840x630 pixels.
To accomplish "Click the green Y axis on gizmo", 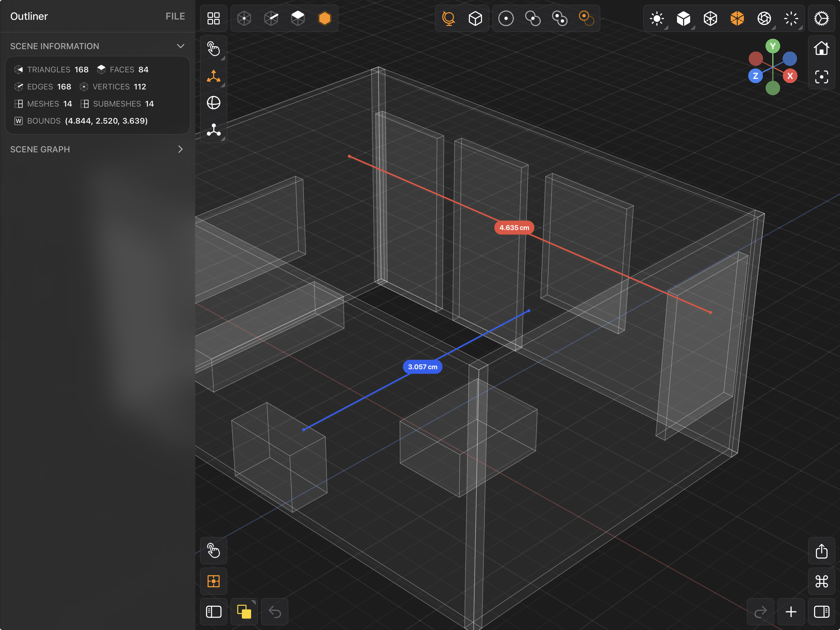I will 773,46.
